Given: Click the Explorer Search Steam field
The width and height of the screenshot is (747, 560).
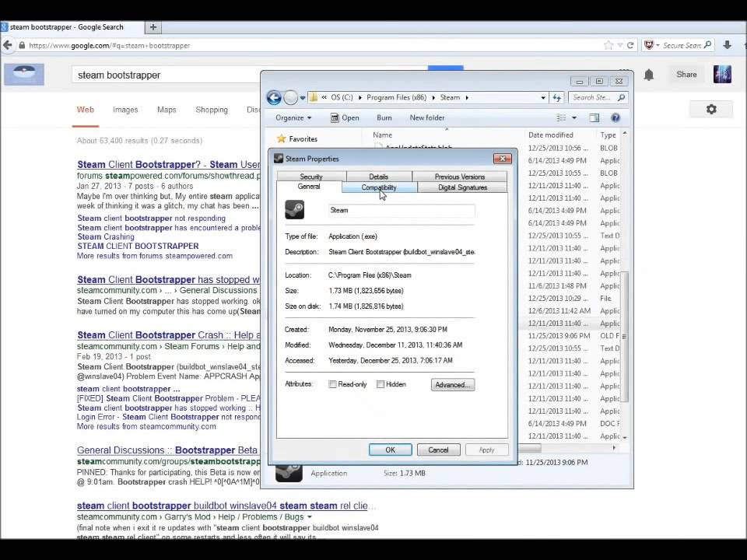Looking at the screenshot, I should (x=598, y=98).
